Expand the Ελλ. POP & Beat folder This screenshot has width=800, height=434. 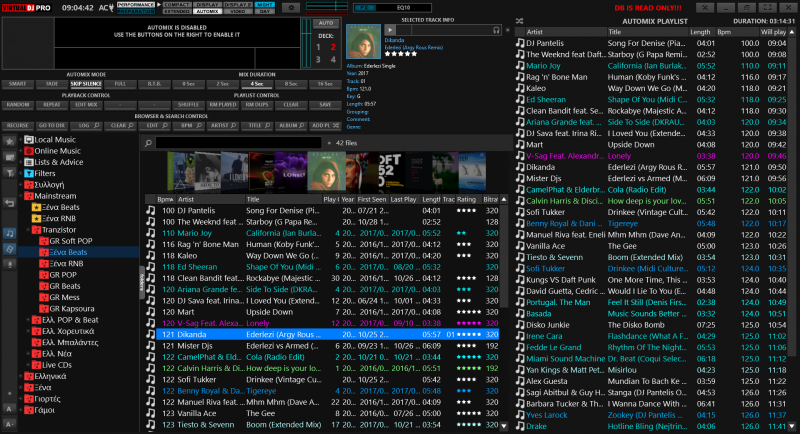(28, 320)
